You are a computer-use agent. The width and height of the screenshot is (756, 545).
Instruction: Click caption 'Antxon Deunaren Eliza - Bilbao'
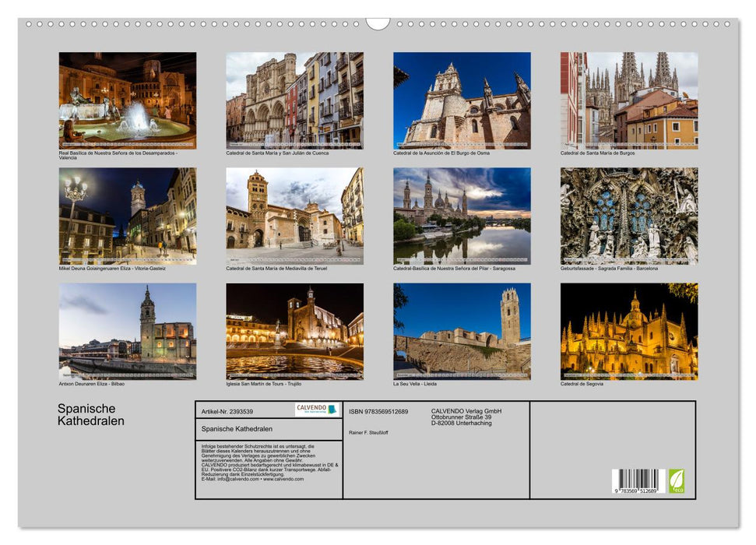92,384
